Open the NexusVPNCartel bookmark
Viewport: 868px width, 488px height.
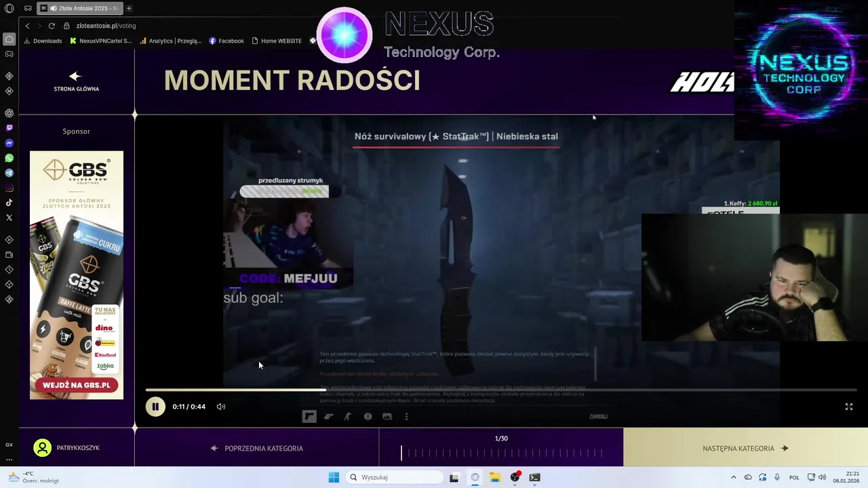pos(101,41)
